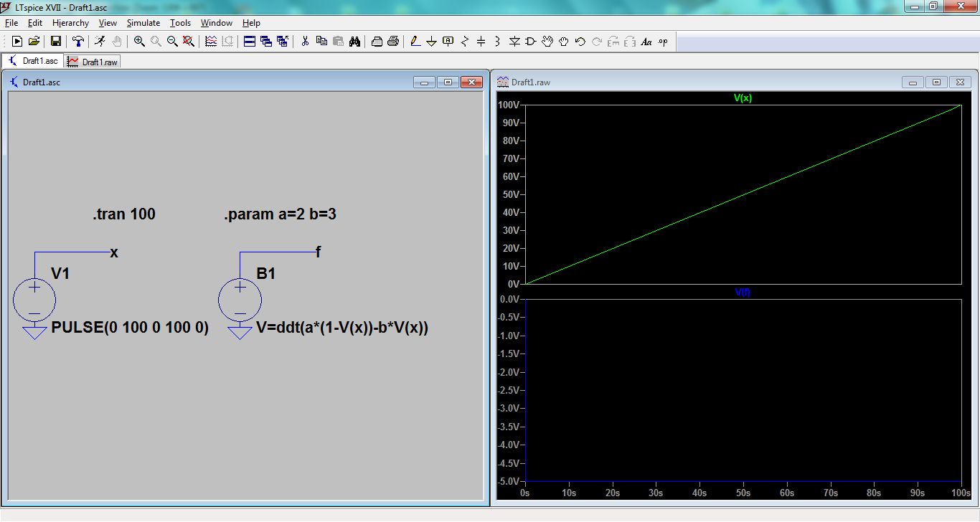This screenshot has width=980, height=522.
Task: Open the Simulate menu
Action: coord(143,23)
